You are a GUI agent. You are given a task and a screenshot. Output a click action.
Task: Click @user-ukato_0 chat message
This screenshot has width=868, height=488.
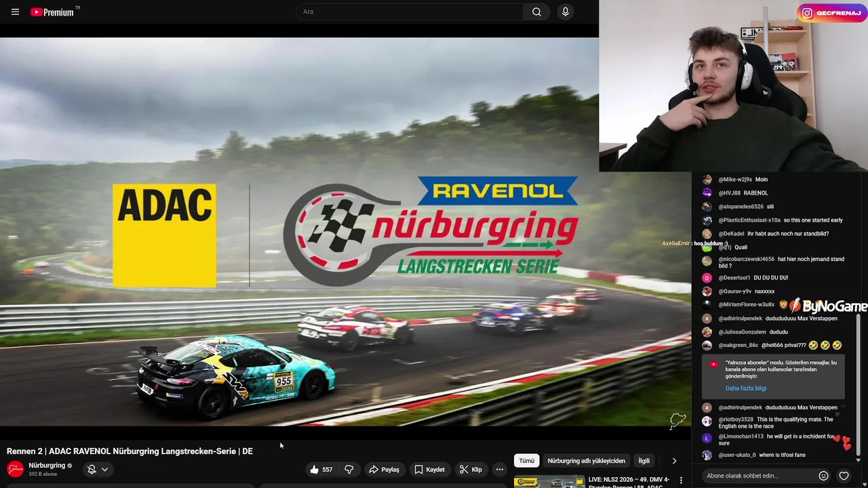click(782, 455)
